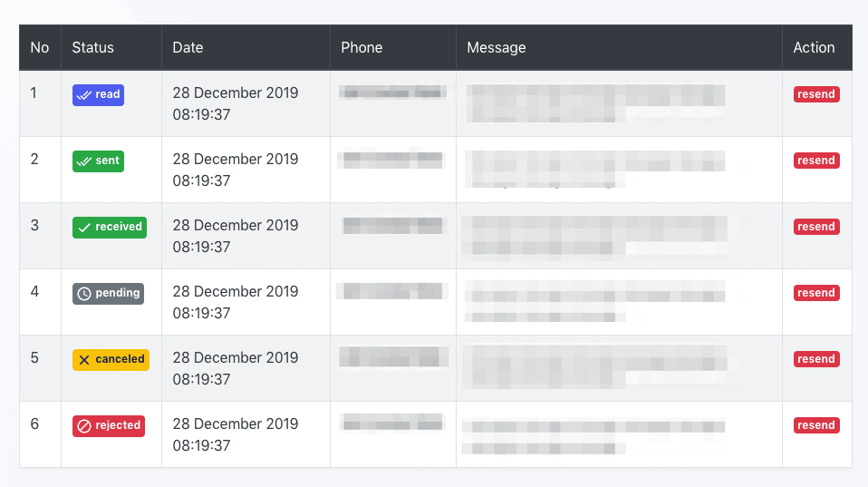
Task: Resend the message with sent status
Action: point(816,161)
